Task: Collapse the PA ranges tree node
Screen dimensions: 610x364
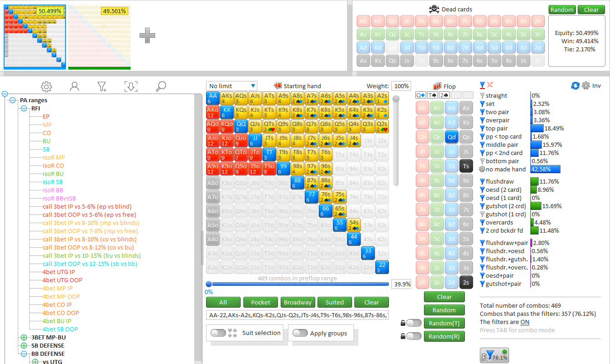Action: (x=12, y=100)
